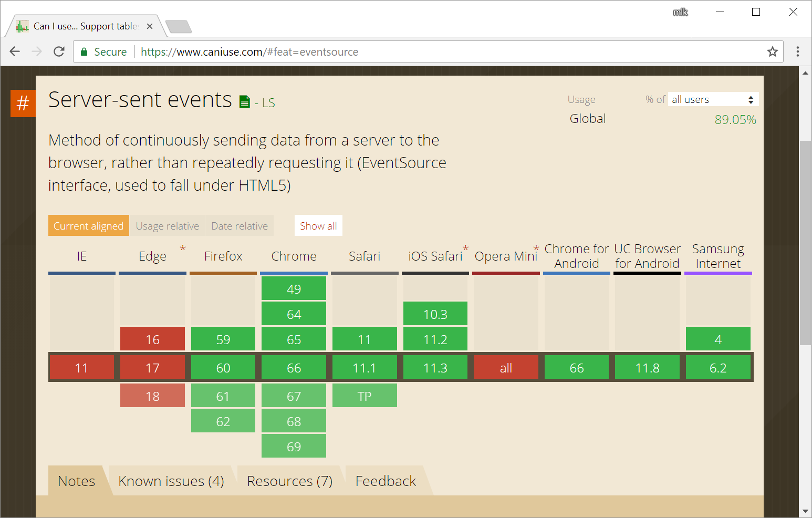Click the Firefox 61 cell
The height and width of the screenshot is (518, 812).
click(x=223, y=396)
